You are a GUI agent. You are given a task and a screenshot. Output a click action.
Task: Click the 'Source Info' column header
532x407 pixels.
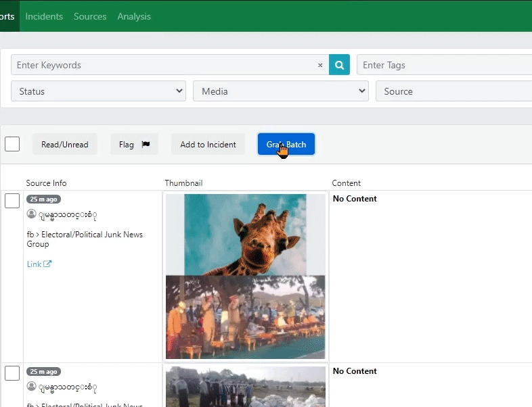[47, 183]
